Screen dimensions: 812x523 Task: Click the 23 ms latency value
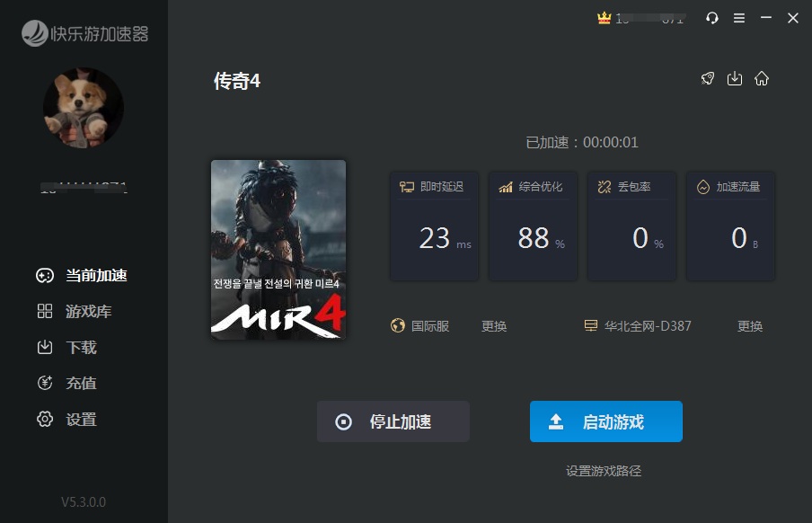[445, 238]
